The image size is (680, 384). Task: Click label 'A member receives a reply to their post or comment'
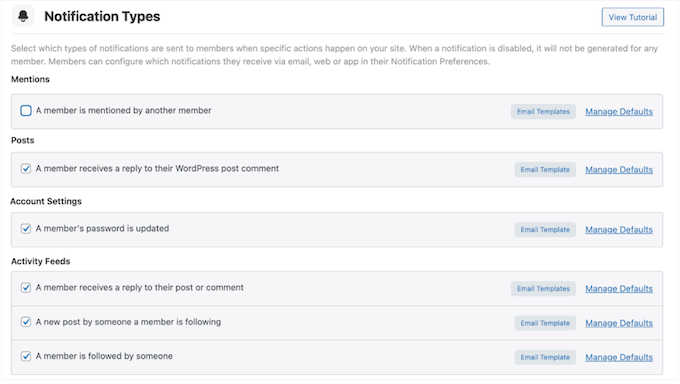pyautogui.click(x=140, y=288)
